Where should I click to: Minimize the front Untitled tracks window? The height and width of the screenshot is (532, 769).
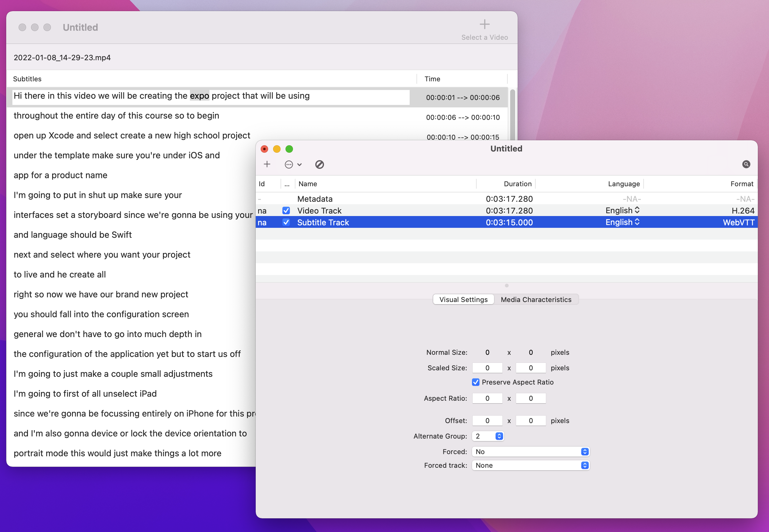[x=277, y=149]
